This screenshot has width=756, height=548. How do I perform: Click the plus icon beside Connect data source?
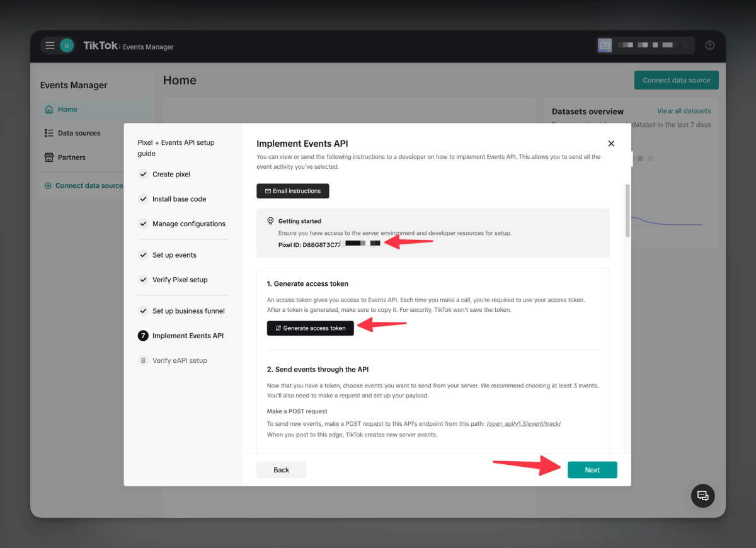point(48,186)
